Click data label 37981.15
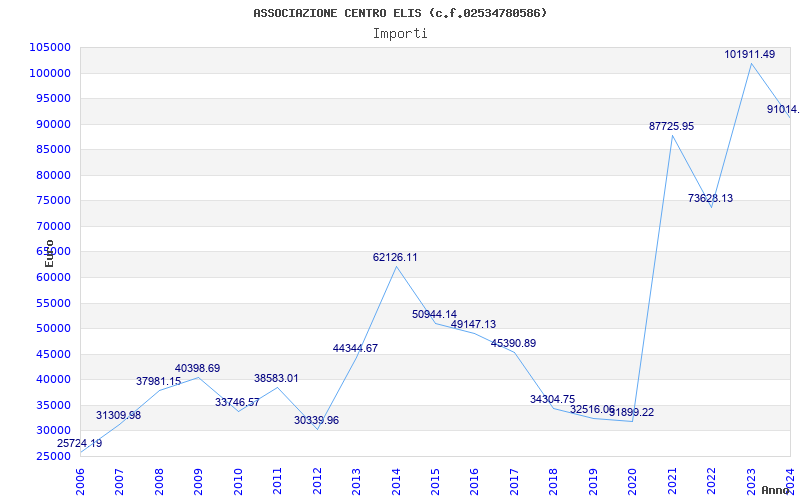Viewport: 800px width, 500px height. [x=158, y=381]
